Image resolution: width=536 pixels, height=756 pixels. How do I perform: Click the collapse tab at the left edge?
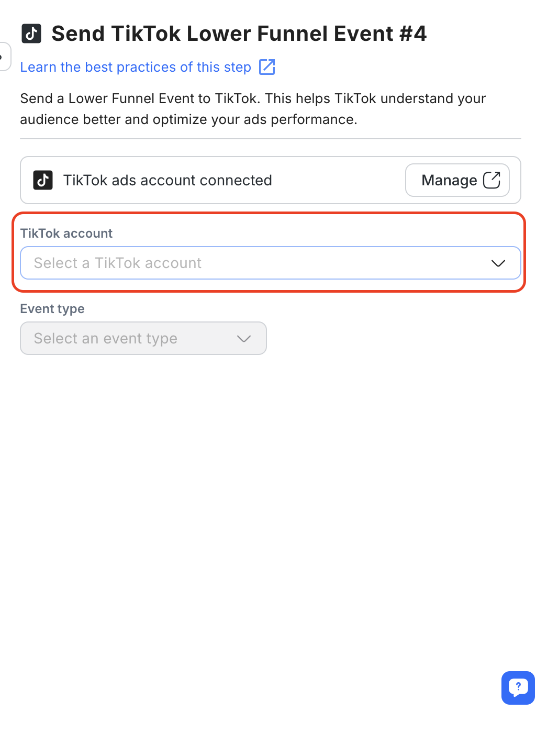pyautogui.click(x=4, y=57)
